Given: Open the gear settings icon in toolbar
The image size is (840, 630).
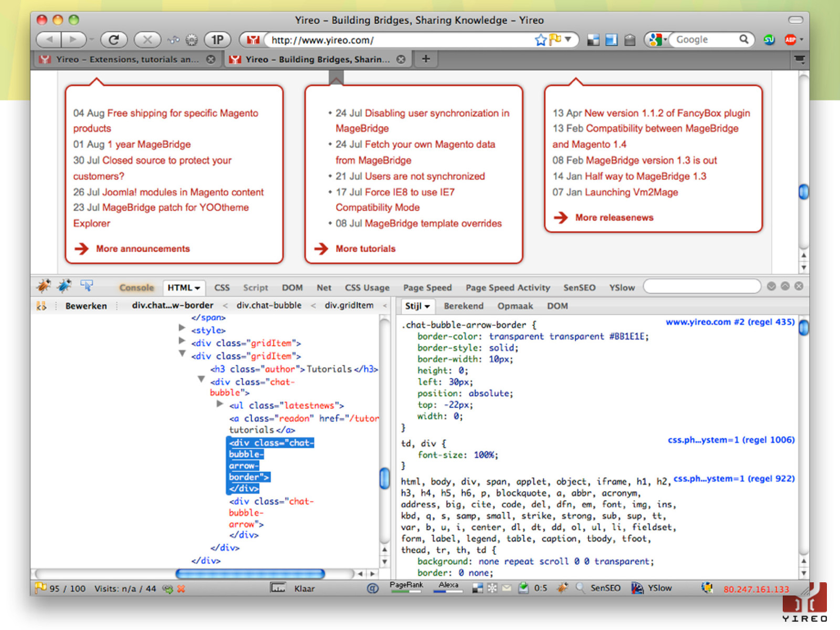Looking at the screenshot, I should coord(192,40).
